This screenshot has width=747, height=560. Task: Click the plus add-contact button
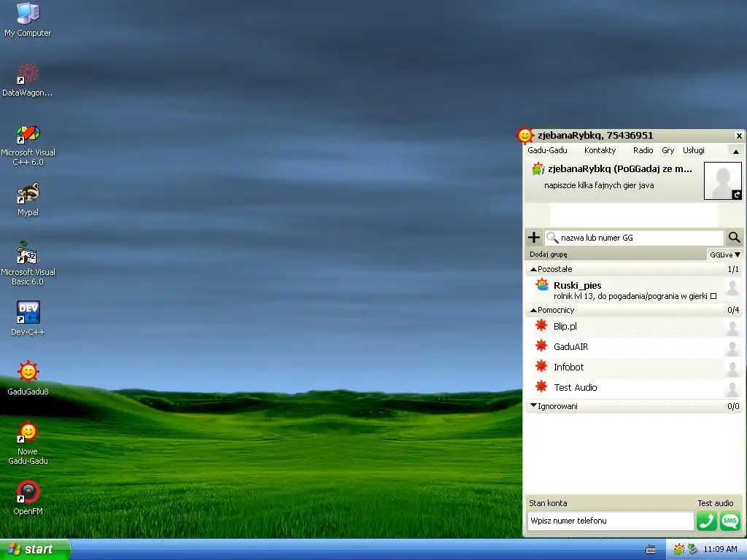click(x=534, y=237)
